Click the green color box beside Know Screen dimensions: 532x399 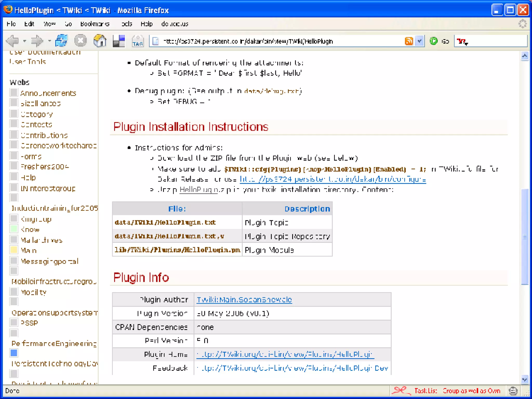pos(14,229)
